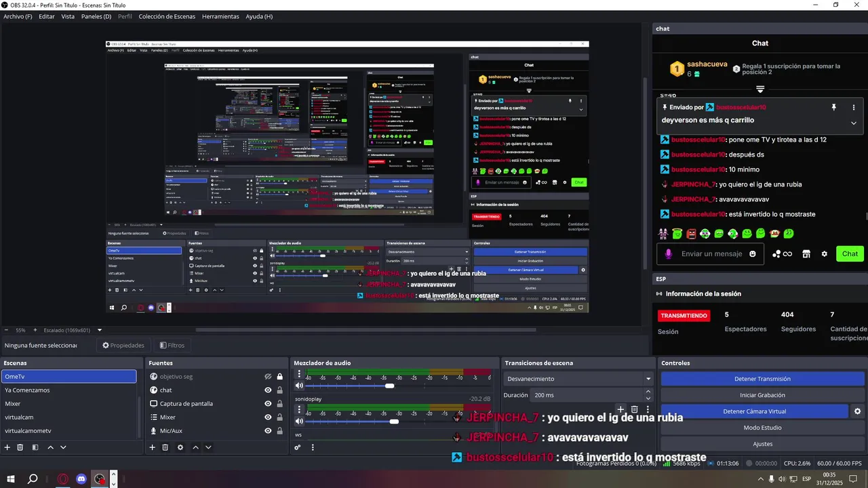Screen dimensions: 868x488
Task: Zoom out the preview with the minus button
Action: pyautogui.click(x=6, y=330)
